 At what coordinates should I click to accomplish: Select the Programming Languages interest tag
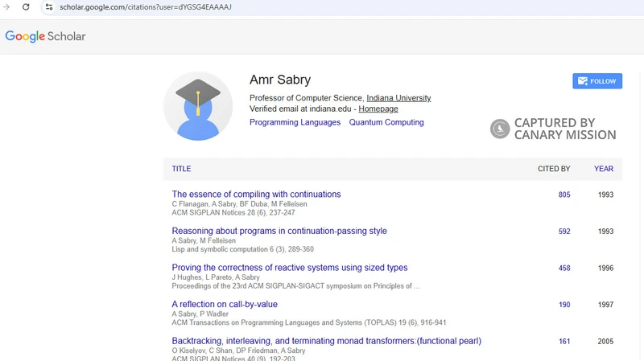(x=295, y=123)
